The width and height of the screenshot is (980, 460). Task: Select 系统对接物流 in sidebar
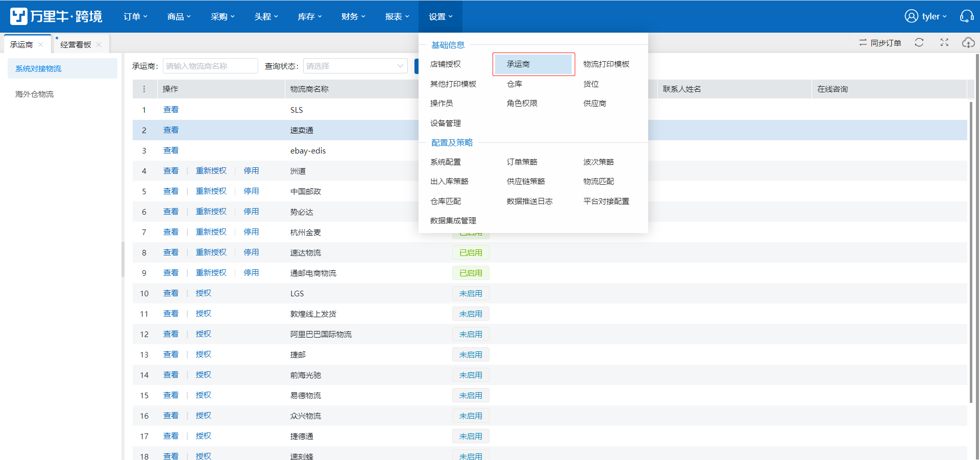(x=62, y=68)
